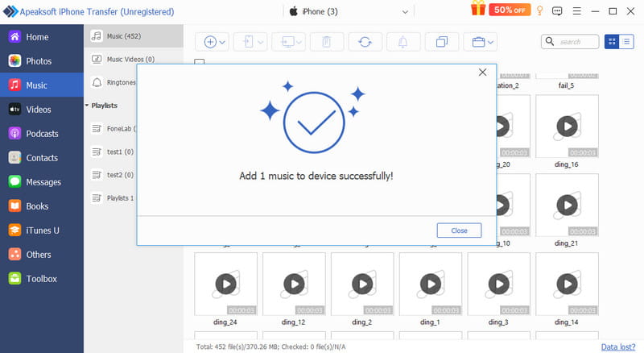Play the ding_21 track

tap(568, 205)
